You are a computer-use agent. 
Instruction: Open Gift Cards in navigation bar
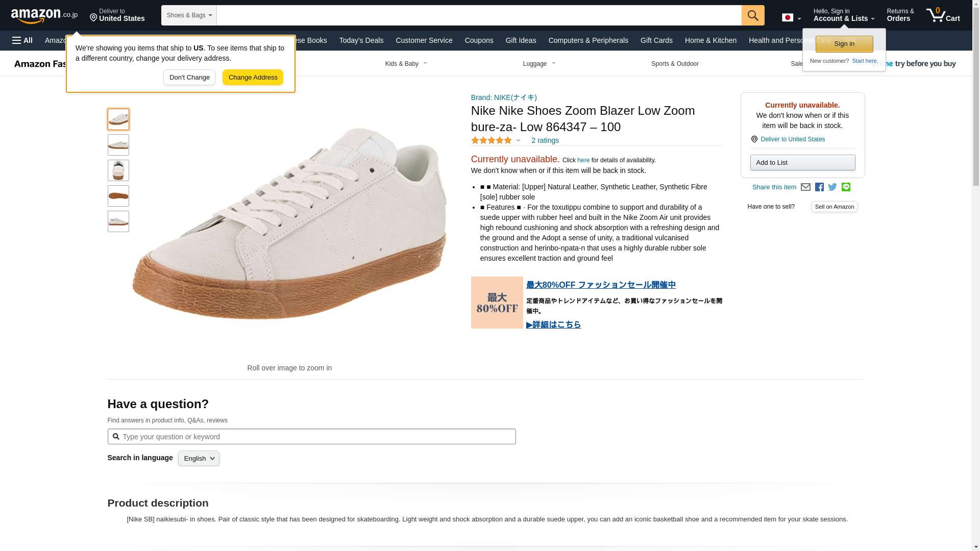[656, 40]
